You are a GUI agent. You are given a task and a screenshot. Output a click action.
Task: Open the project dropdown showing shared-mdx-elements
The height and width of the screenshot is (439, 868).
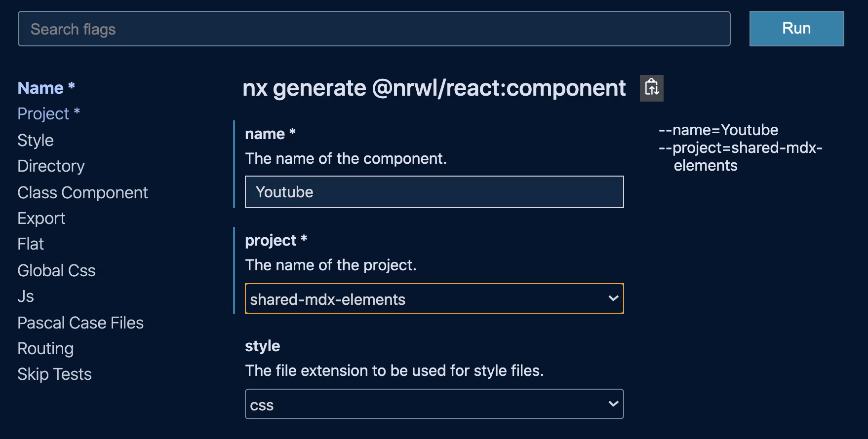coord(425,299)
